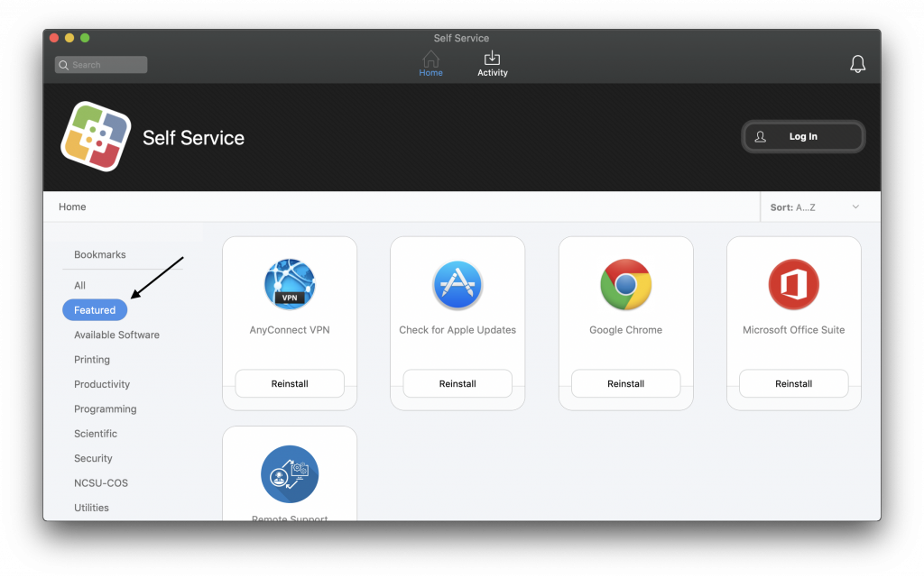Select the All category
Viewport: 924px width, 578px height.
tap(79, 286)
